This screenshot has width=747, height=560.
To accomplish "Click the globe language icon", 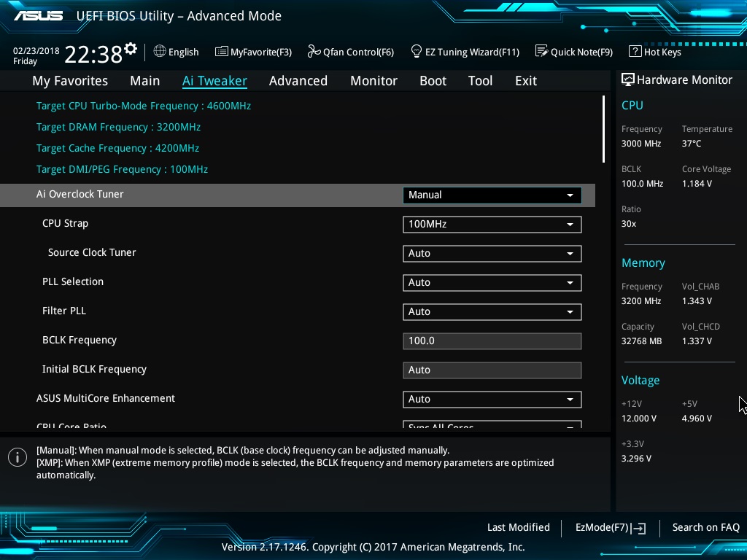I will point(160,51).
